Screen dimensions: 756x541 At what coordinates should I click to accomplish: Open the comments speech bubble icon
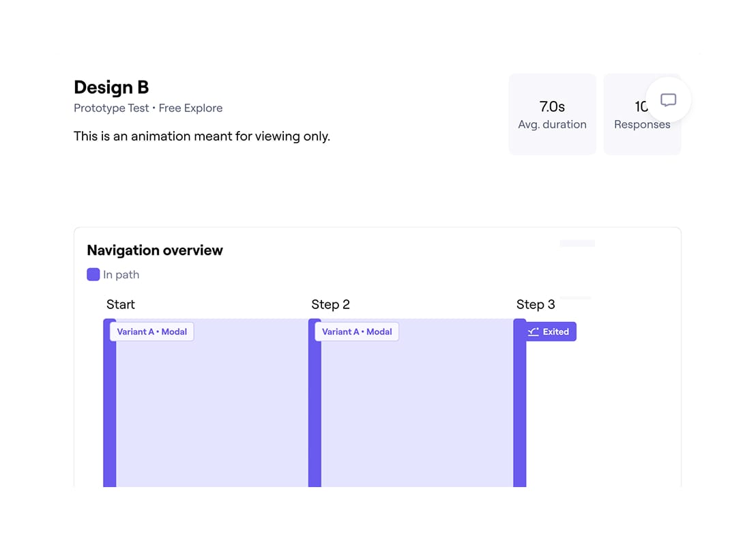[x=668, y=100]
